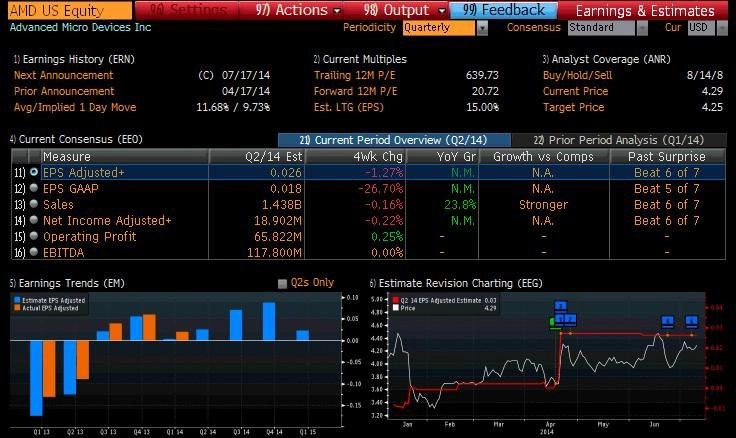The height and width of the screenshot is (438, 736).
Task: Click the topmost blue revision marker in April
Action: tap(560, 307)
